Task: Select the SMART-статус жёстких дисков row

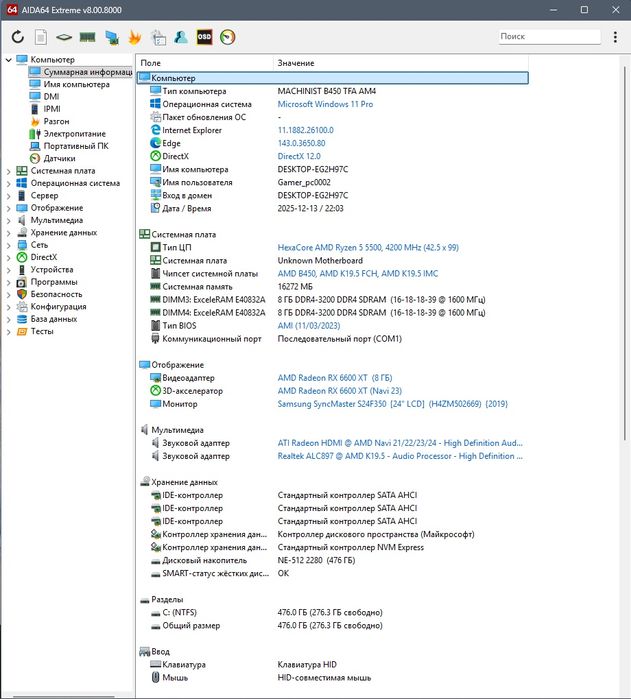Action: 332,573
